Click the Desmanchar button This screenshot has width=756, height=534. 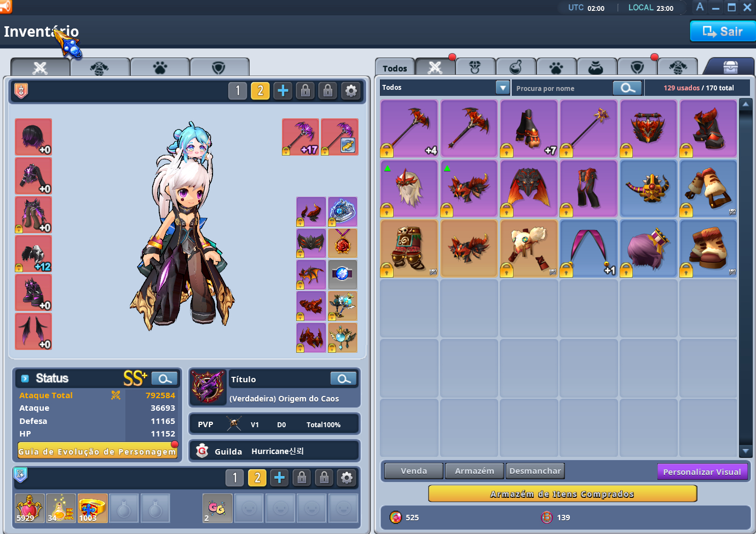coord(535,471)
